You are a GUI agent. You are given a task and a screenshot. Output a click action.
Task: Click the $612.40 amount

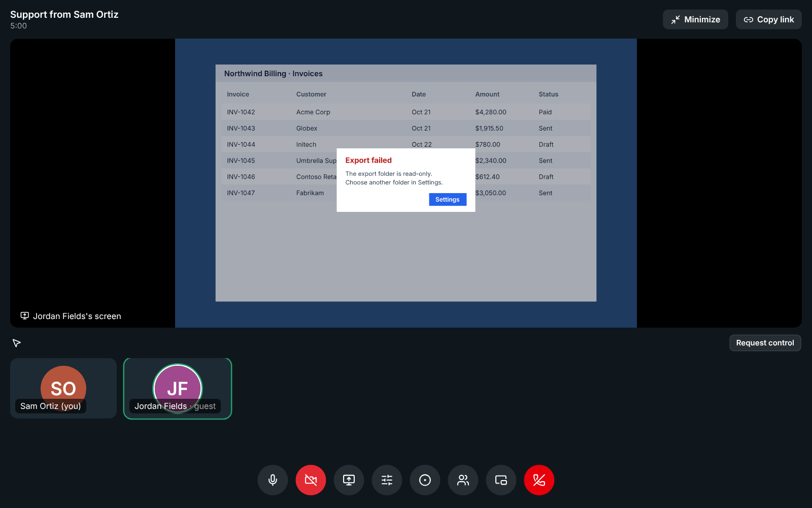tap(488, 177)
